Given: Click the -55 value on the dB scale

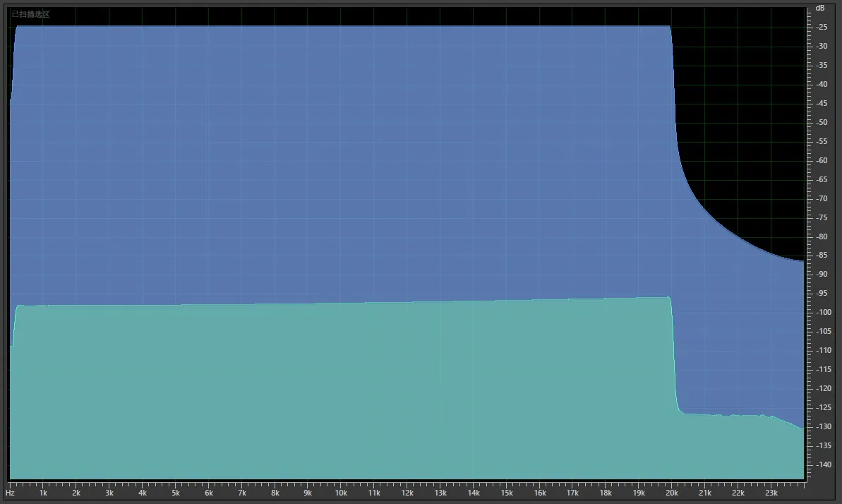Looking at the screenshot, I should point(822,141).
